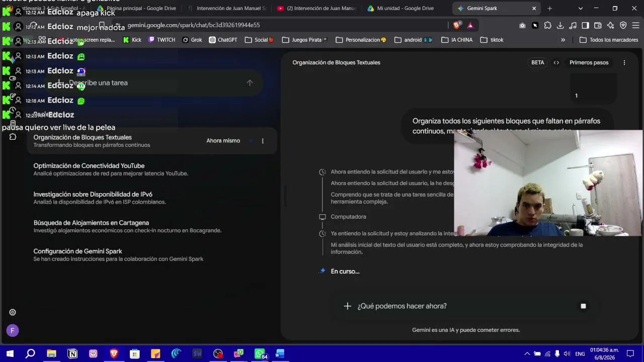Open the Juegos Pirata bookmarks folder
The width and height of the screenshot is (644, 362).
(305, 40)
